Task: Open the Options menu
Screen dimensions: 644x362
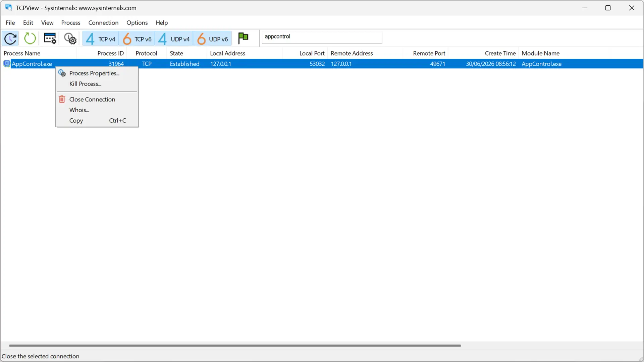Action: point(137,22)
